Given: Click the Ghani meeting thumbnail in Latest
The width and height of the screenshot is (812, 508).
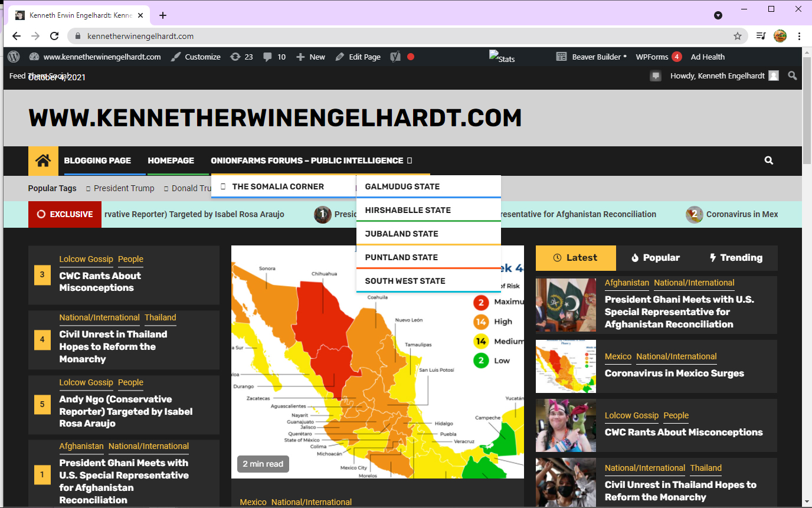Looking at the screenshot, I should [x=566, y=305].
